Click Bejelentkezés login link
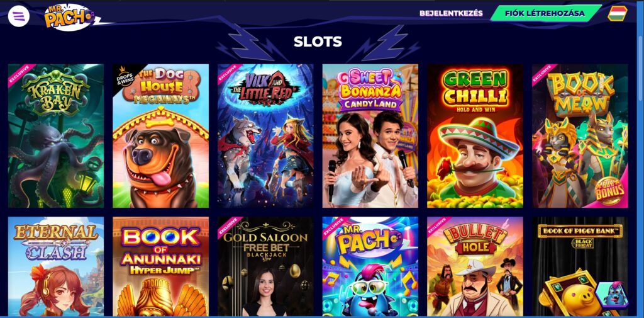Screen dimensions: 644x318 (451, 13)
